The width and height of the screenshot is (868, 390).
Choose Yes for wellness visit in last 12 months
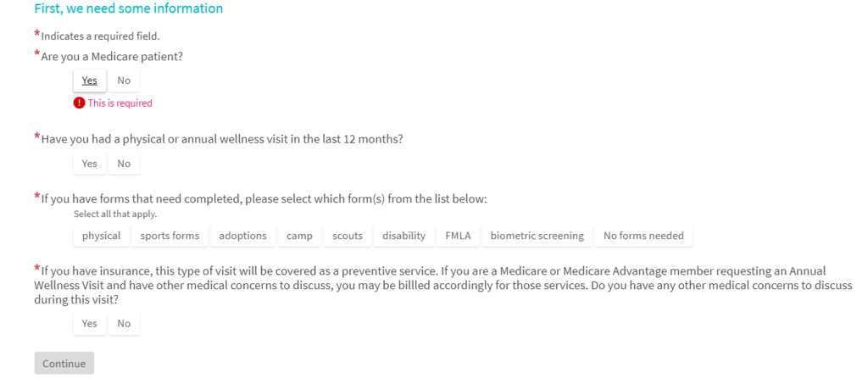(x=89, y=164)
